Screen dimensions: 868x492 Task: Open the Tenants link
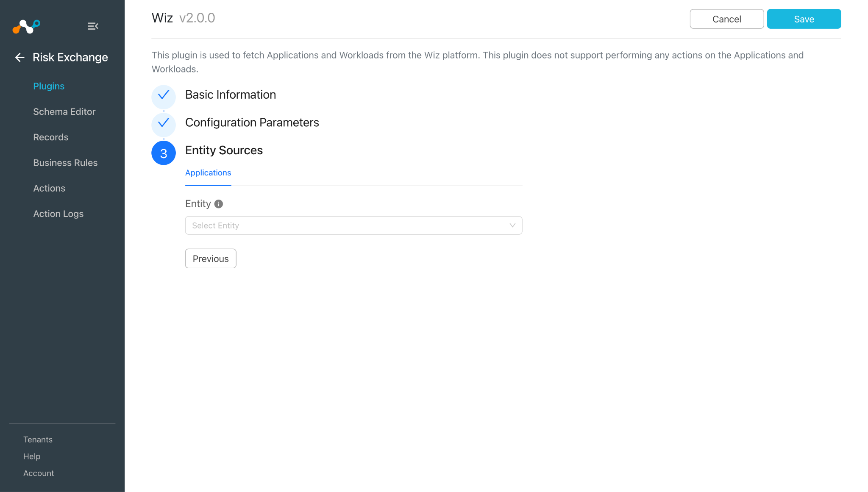(38, 439)
